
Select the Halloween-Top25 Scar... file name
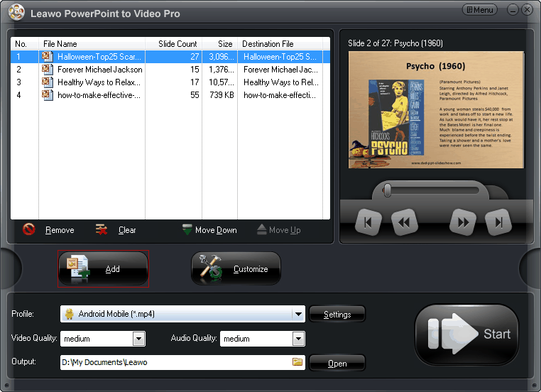99,57
